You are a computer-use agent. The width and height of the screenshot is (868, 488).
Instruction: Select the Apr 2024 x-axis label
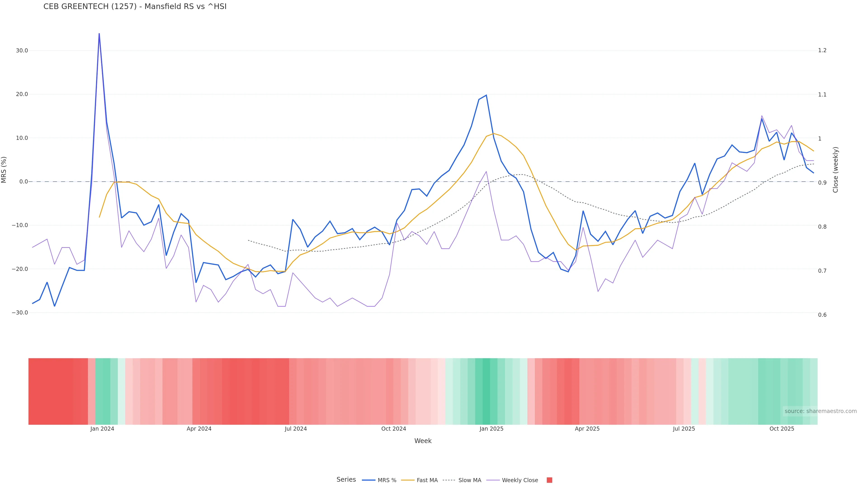pyautogui.click(x=199, y=429)
